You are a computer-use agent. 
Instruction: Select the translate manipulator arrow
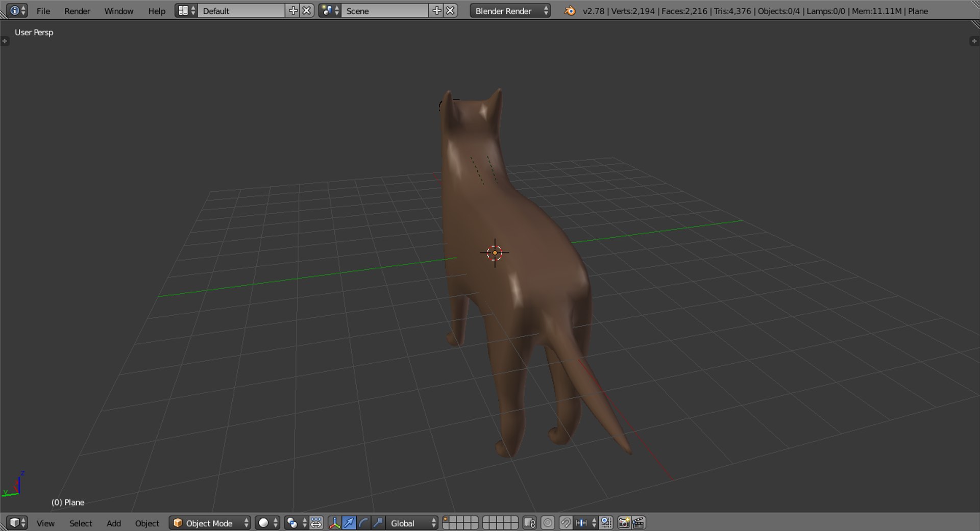tap(349, 523)
